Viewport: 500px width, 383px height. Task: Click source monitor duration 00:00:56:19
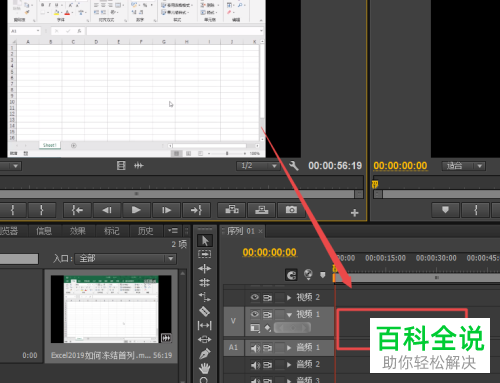335,166
